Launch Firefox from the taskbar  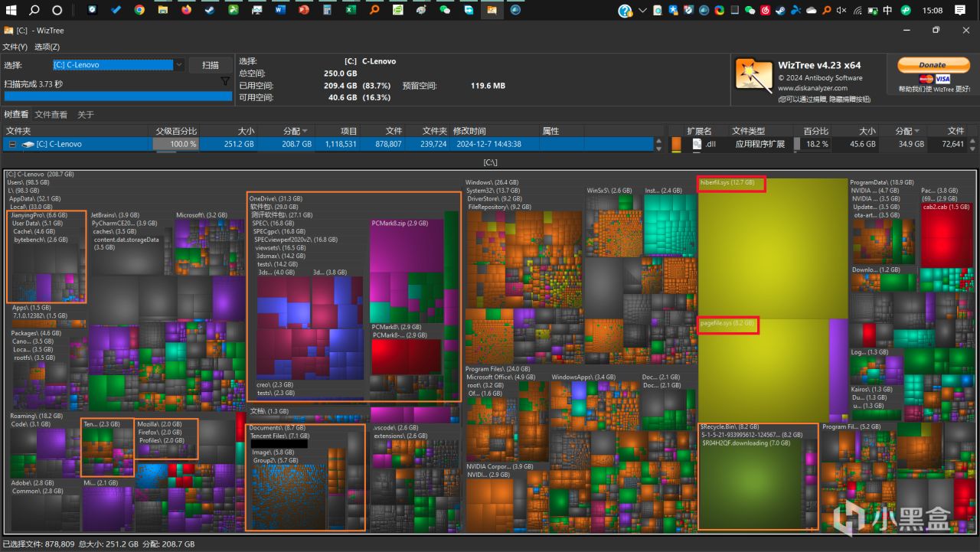[x=187, y=10]
